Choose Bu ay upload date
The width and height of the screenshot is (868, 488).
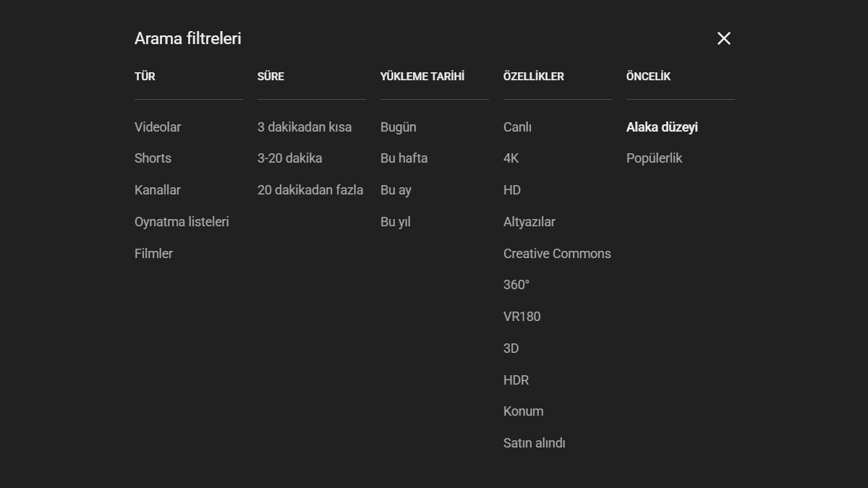pos(396,190)
